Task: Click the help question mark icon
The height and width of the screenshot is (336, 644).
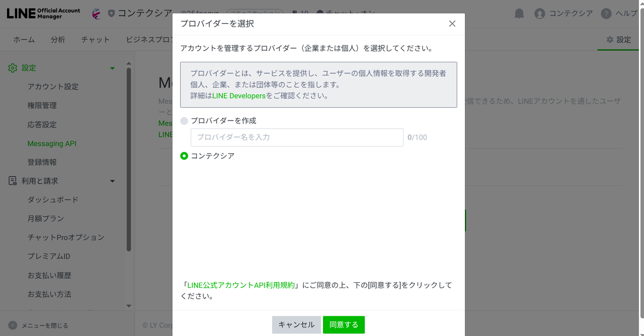Action: 606,14
